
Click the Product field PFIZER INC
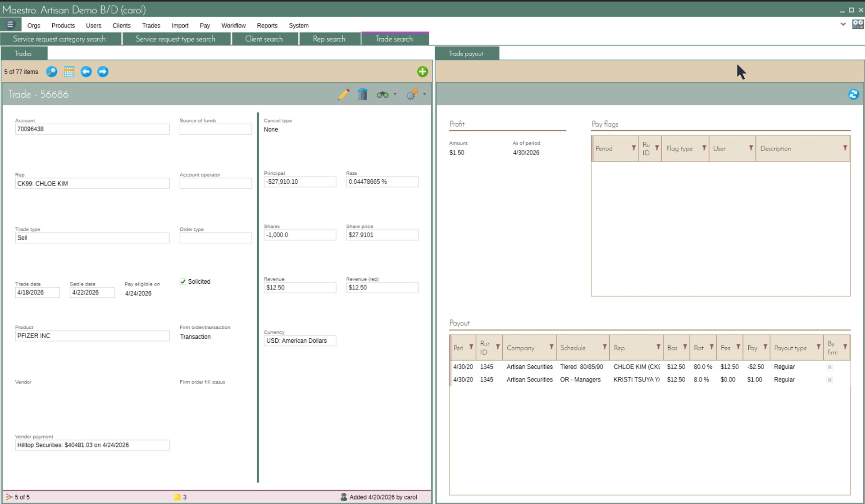[x=92, y=336]
